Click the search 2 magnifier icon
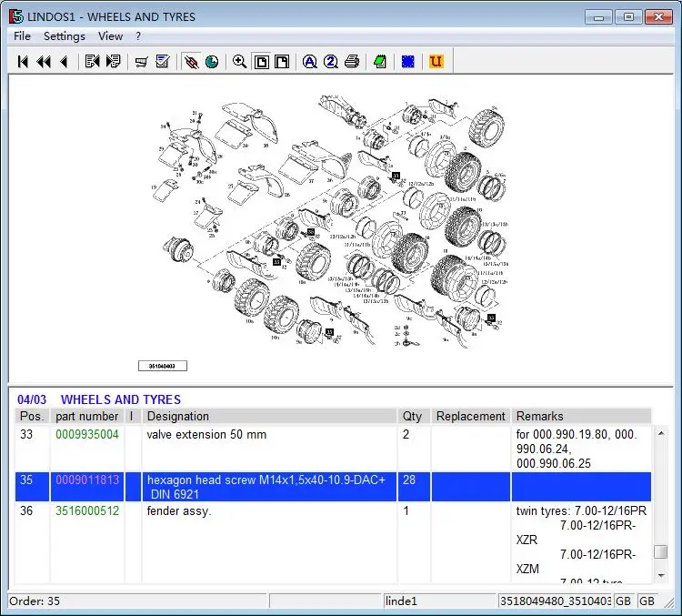The height and width of the screenshot is (616, 682). [331, 62]
